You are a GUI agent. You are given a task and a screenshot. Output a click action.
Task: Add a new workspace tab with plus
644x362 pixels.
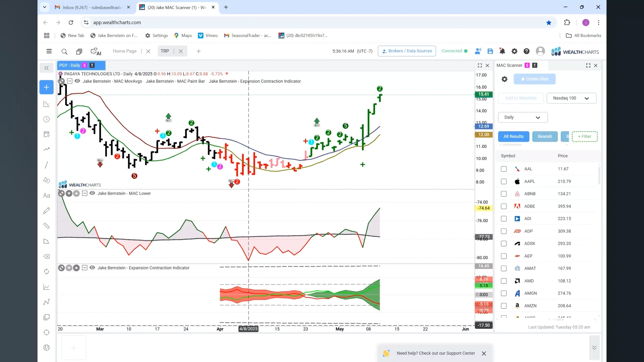199,51
